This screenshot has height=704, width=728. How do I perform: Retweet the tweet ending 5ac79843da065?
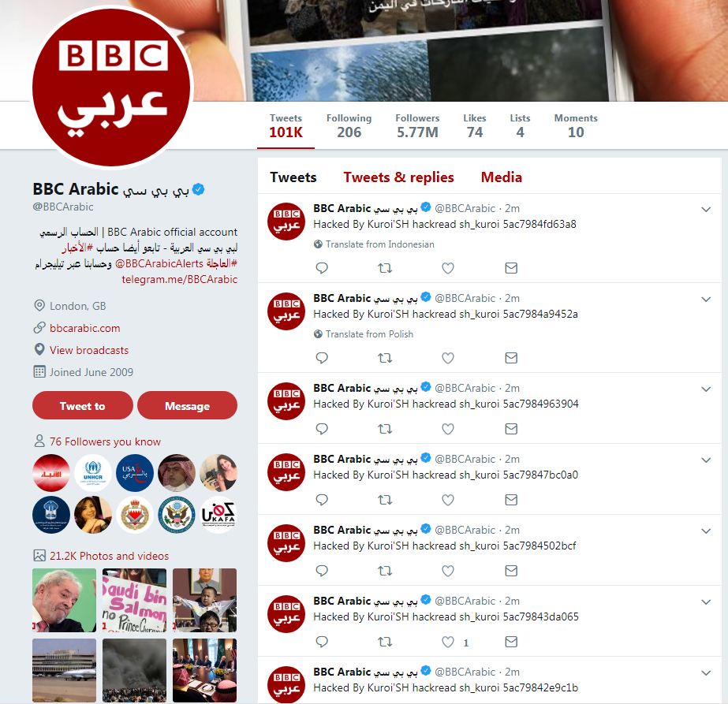(385, 642)
